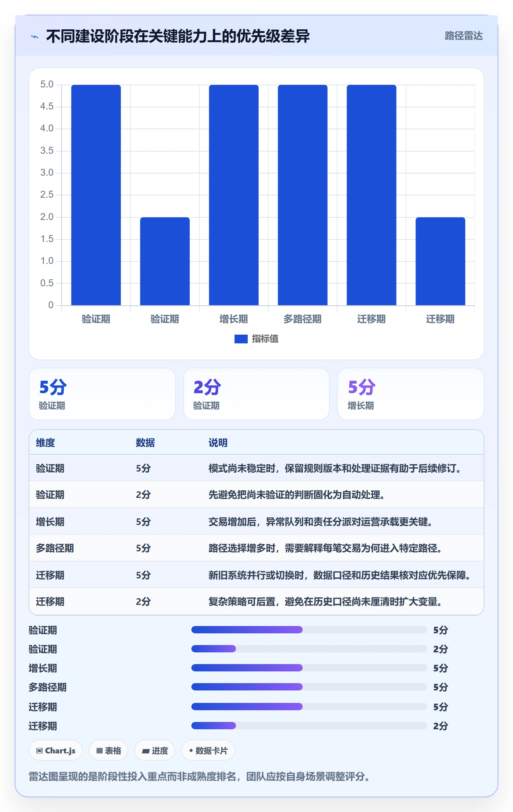Click the tall 验证期 bar reaching 5.0
This screenshot has width=513, height=812.
pos(96,195)
